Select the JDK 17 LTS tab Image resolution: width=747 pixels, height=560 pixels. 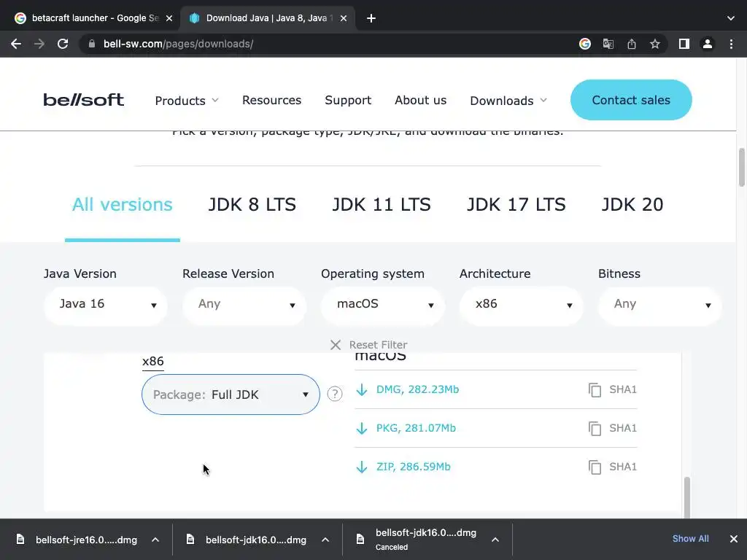click(x=516, y=204)
